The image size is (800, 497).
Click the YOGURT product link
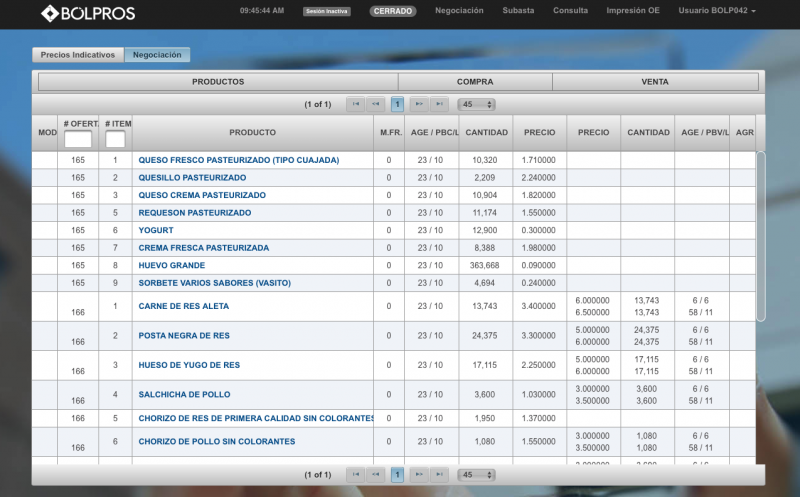tap(156, 230)
